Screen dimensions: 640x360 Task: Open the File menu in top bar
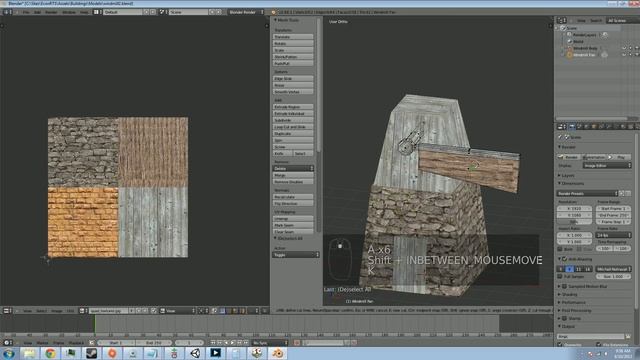coord(26,12)
